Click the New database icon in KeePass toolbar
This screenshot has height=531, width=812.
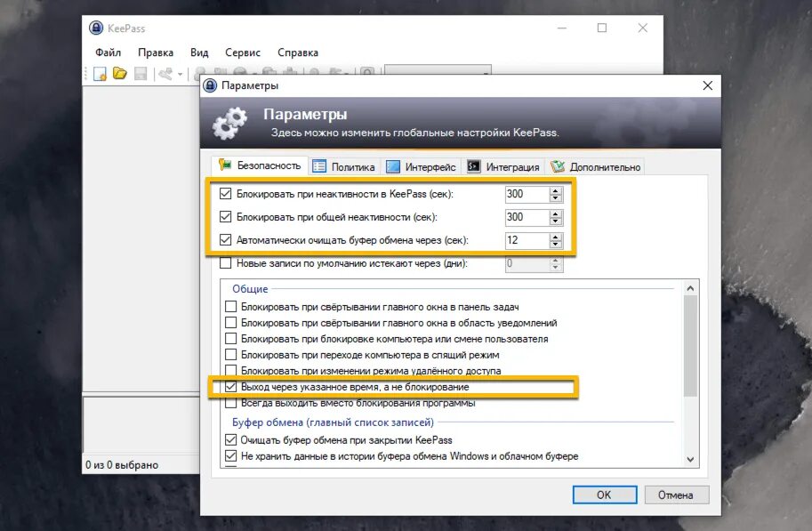point(100,74)
